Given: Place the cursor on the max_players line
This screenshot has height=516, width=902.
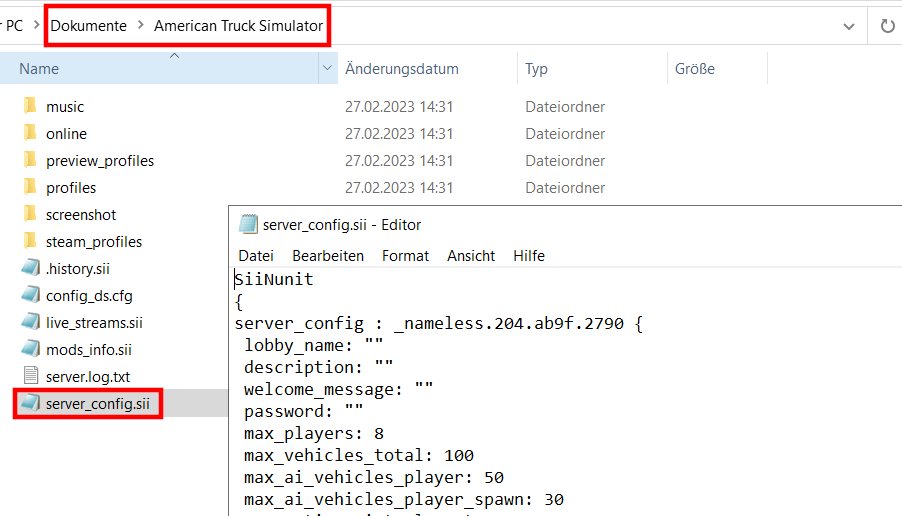Looking at the screenshot, I should click(x=314, y=433).
